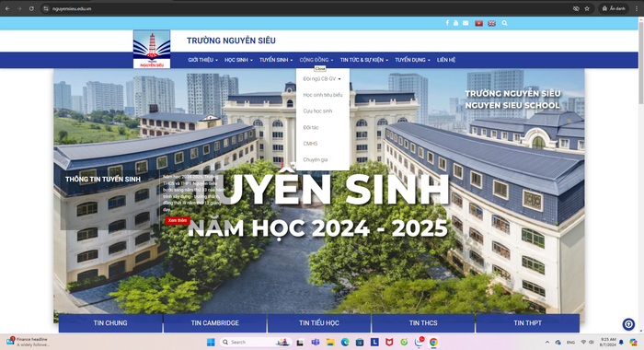
Task: Open File Explorer from the taskbar
Action: (330, 343)
